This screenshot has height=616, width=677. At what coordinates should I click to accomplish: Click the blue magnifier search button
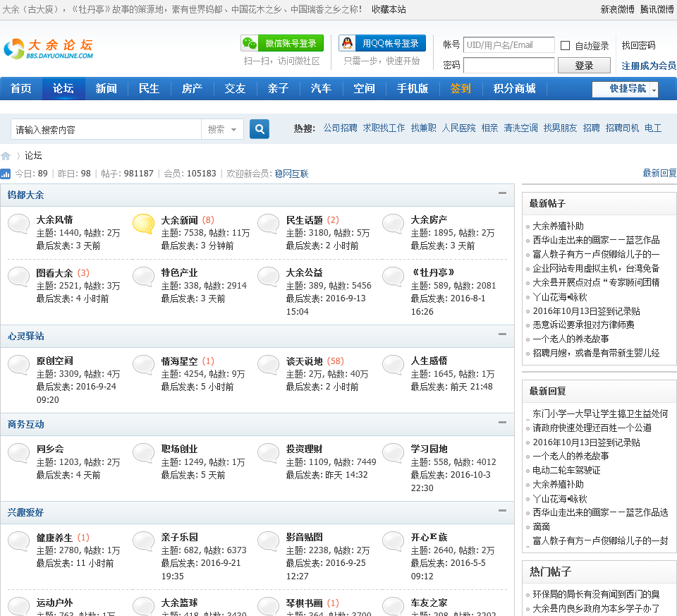[260, 129]
